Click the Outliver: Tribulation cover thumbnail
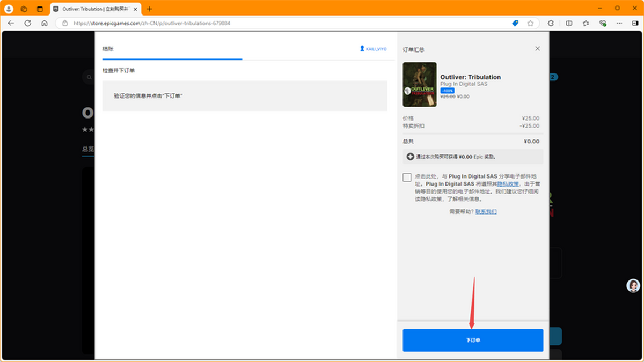This screenshot has width=644, height=362. pyautogui.click(x=420, y=84)
